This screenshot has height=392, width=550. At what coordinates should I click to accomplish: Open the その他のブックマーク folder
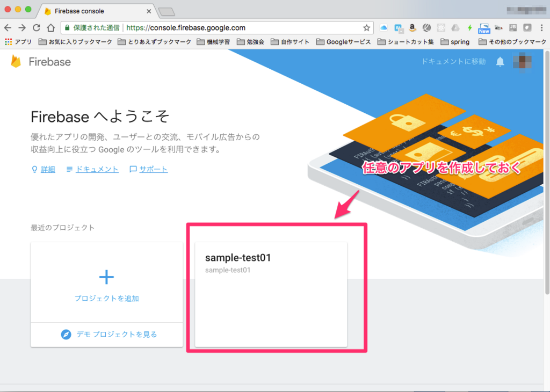click(516, 41)
